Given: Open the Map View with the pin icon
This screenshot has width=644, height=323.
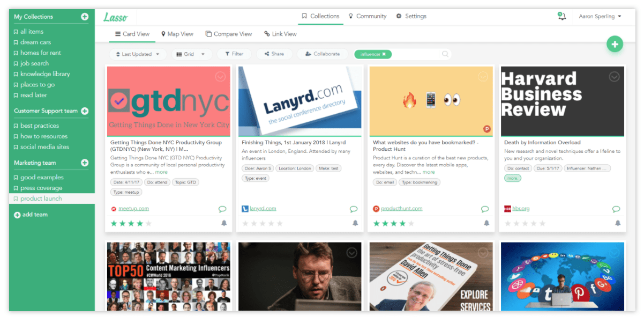Looking at the screenshot, I should click(177, 34).
